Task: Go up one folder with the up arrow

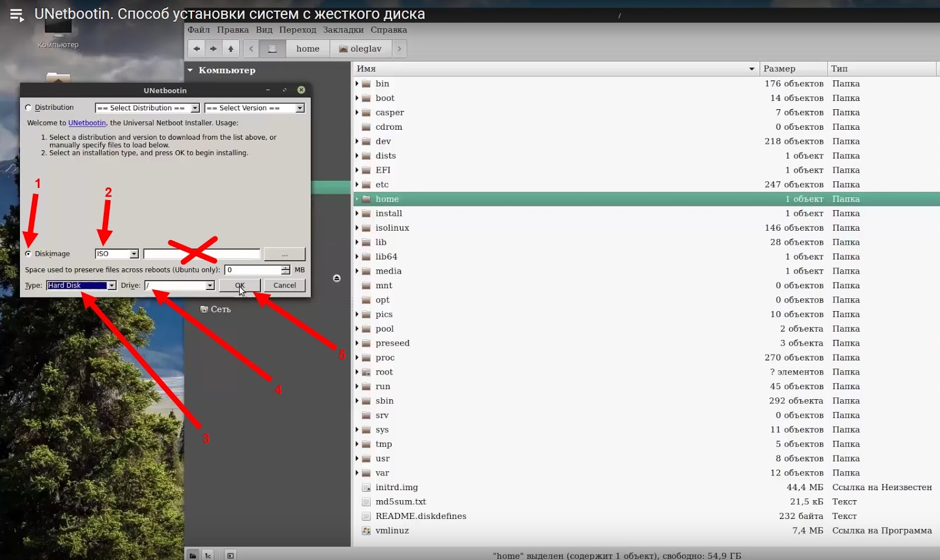Action: (x=231, y=49)
